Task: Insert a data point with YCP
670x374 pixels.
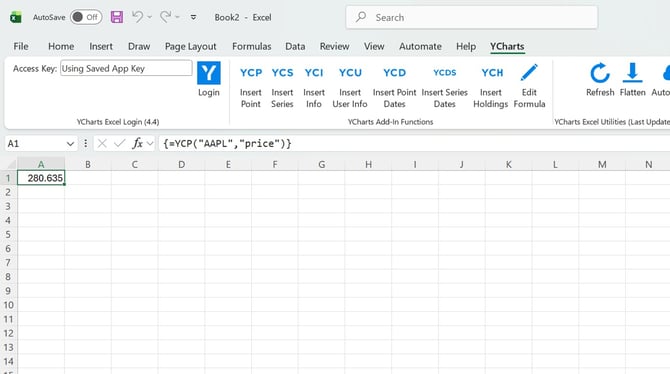Action: point(251,88)
